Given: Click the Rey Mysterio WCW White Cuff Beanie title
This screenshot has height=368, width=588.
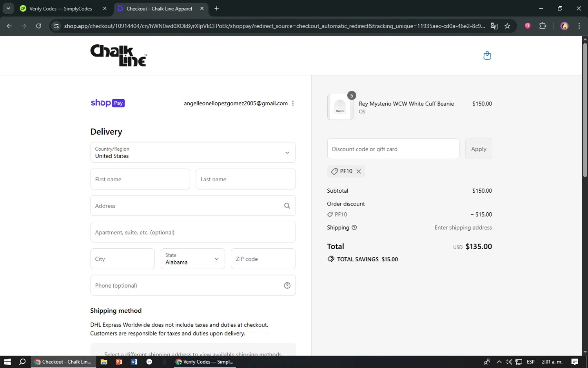Looking at the screenshot, I should [406, 104].
